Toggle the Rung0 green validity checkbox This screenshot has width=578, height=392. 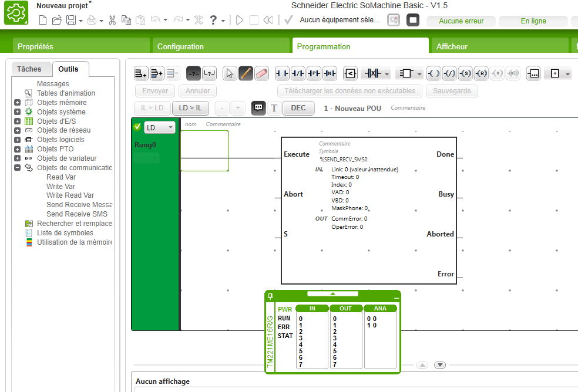pos(137,127)
